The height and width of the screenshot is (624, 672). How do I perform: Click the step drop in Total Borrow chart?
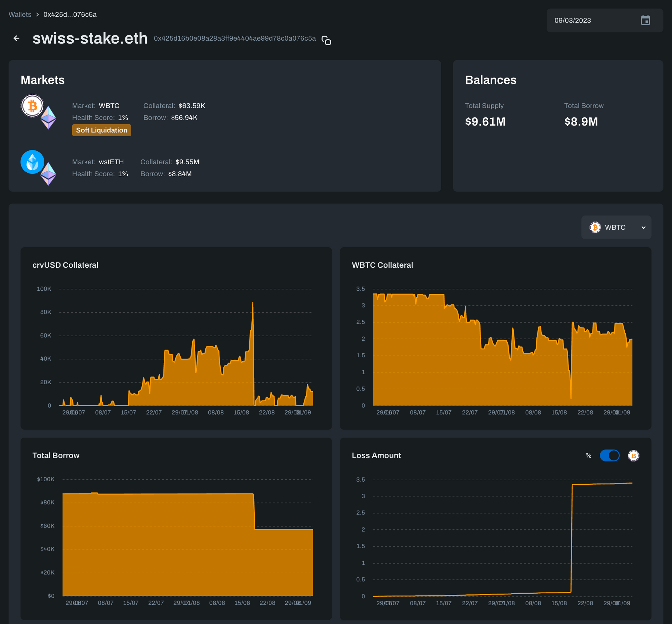click(x=254, y=511)
